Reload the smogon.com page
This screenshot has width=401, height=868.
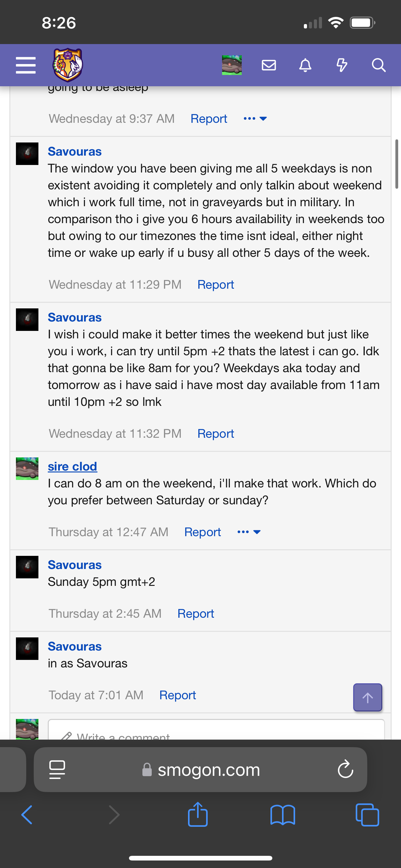345,769
